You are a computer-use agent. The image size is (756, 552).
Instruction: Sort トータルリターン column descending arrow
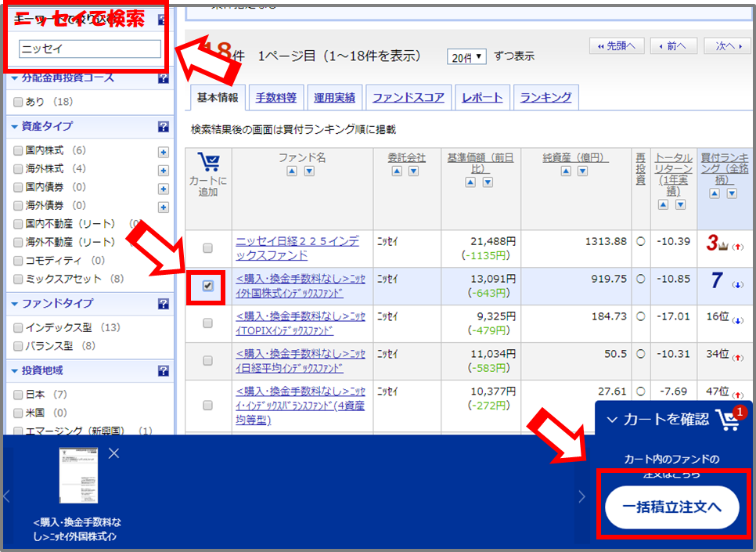click(x=680, y=204)
